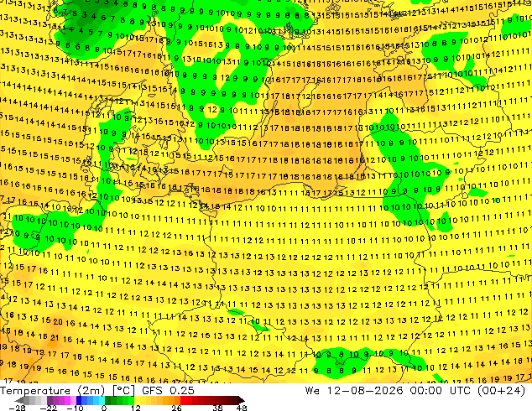Screen dimensions: 532x411
Task: Click the "26" colorbar label
Action: point(176,408)
